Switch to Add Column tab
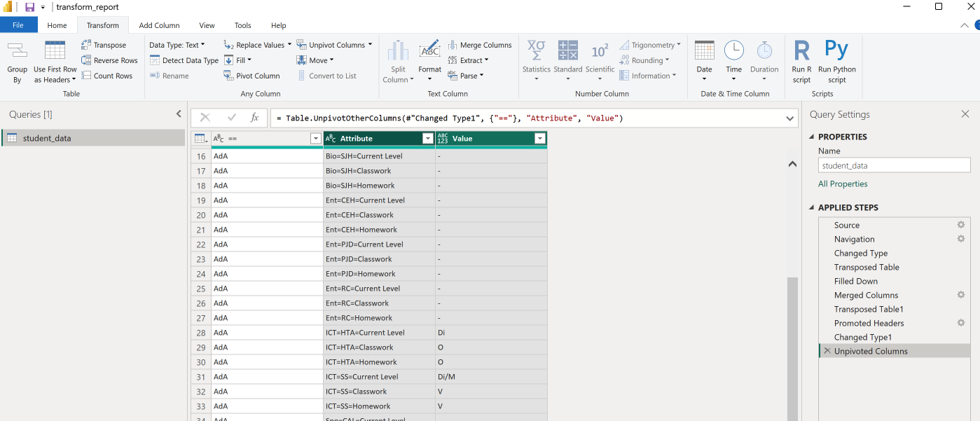The image size is (980, 421). coord(159,25)
